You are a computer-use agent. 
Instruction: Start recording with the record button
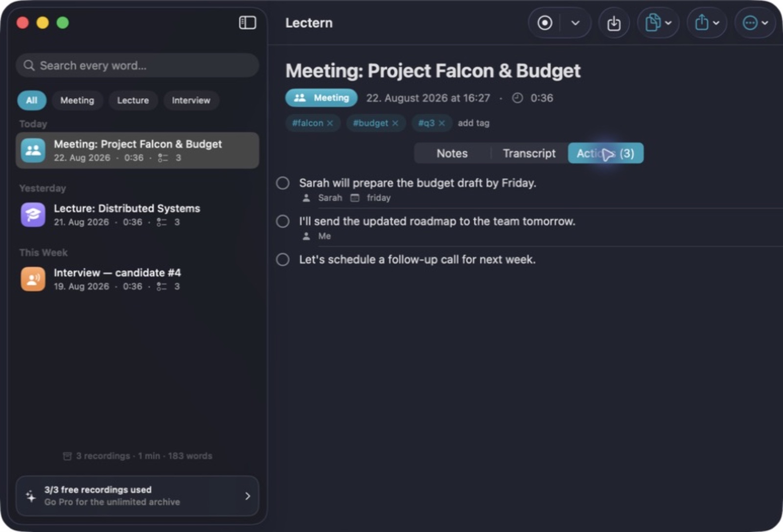tap(545, 22)
